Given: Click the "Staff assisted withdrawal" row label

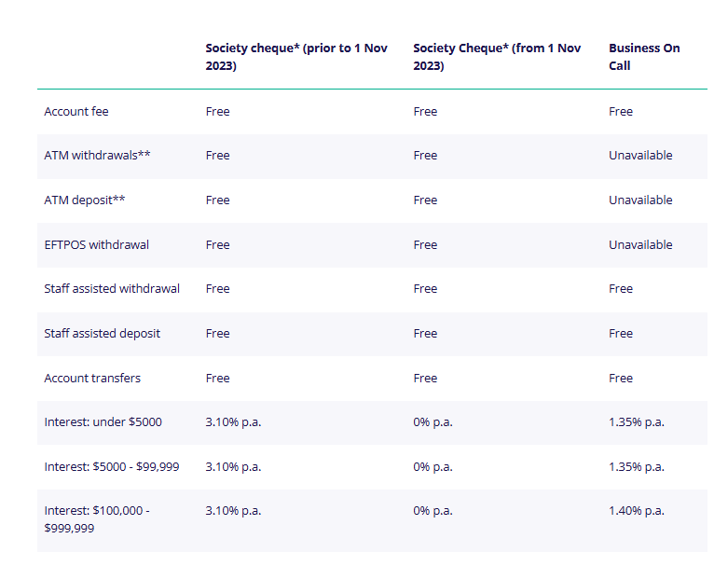Looking at the screenshot, I should (x=112, y=289).
